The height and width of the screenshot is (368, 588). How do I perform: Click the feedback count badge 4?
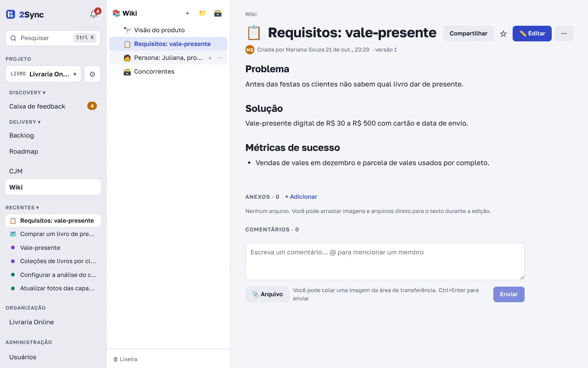point(92,106)
